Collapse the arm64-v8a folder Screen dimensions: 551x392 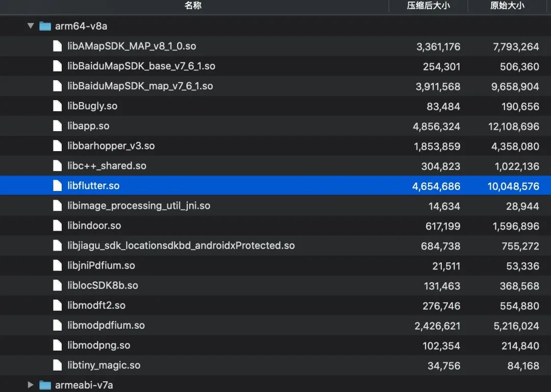coord(31,26)
